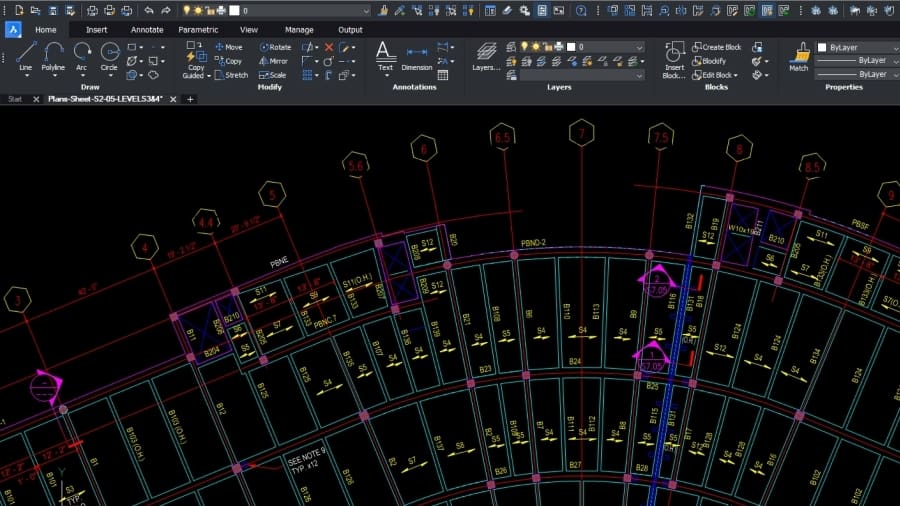The height and width of the screenshot is (506, 900).
Task: Click the Redo arrow icon
Action: point(166,10)
